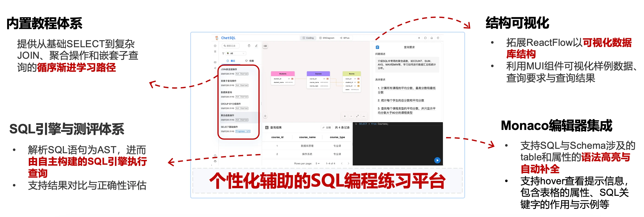This screenshot has width=644, height=217.
Task: Toggle the list panel icon above diagram
Action: (265, 46)
